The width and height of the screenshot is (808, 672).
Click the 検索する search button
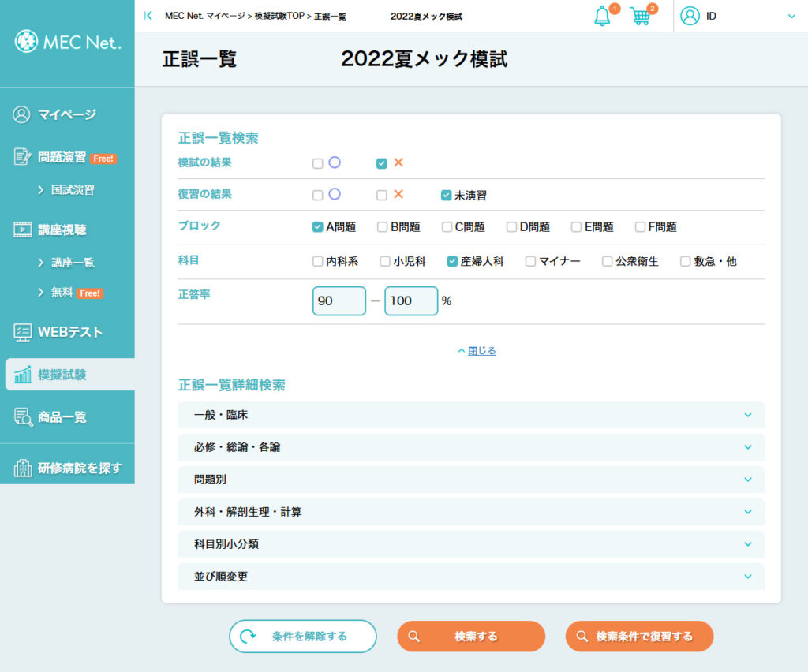471,637
